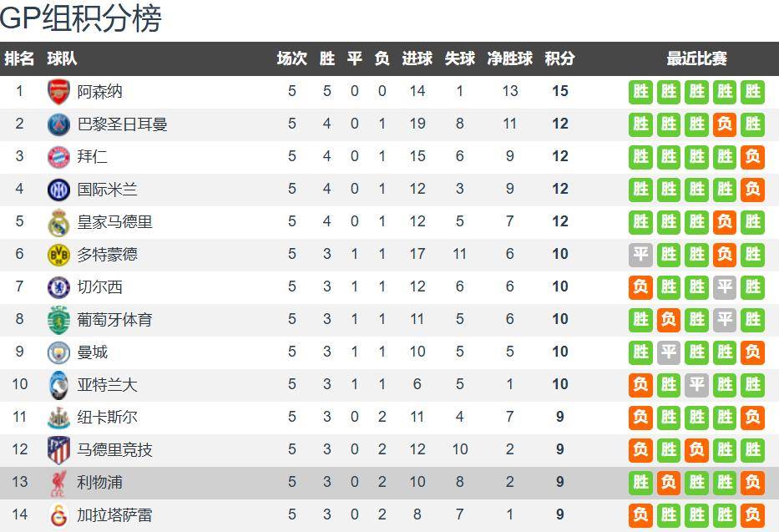Open the Sporting CP crest icon
The image size is (779, 532).
[x=58, y=319]
